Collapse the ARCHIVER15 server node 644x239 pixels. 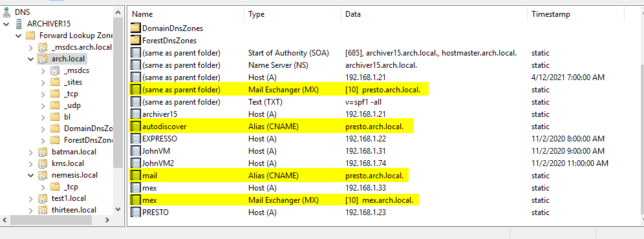[6, 24]
